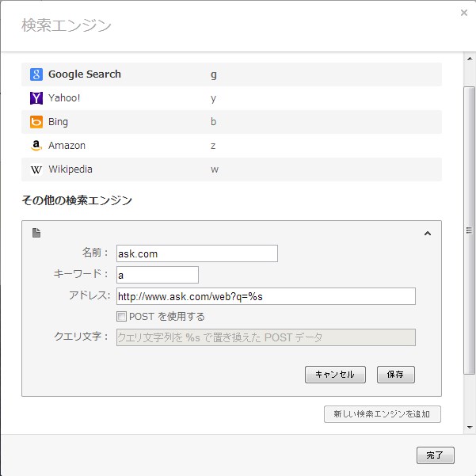Focus the 名前 field containing ask.com
Viewport: 476px width, 476px height.
pyautogui.click(x=197, y=253)
